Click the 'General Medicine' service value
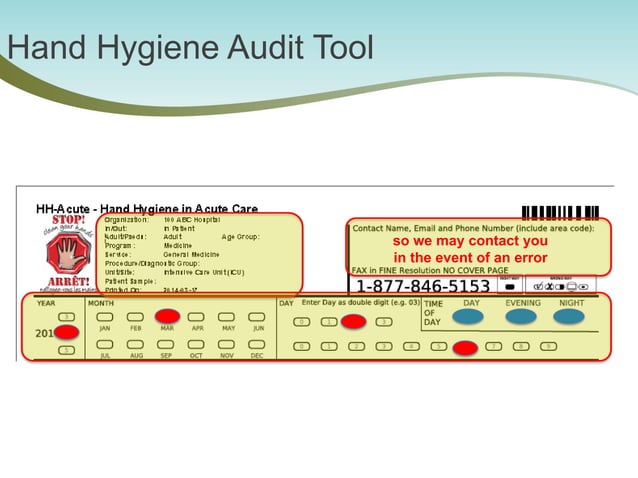The width and height of the screenshot is (638, 478). click(191, 255)
